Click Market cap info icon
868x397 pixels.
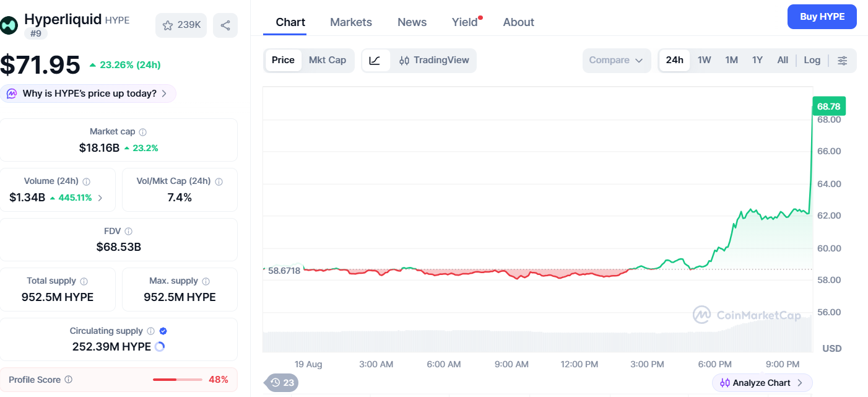click(142, 132)
